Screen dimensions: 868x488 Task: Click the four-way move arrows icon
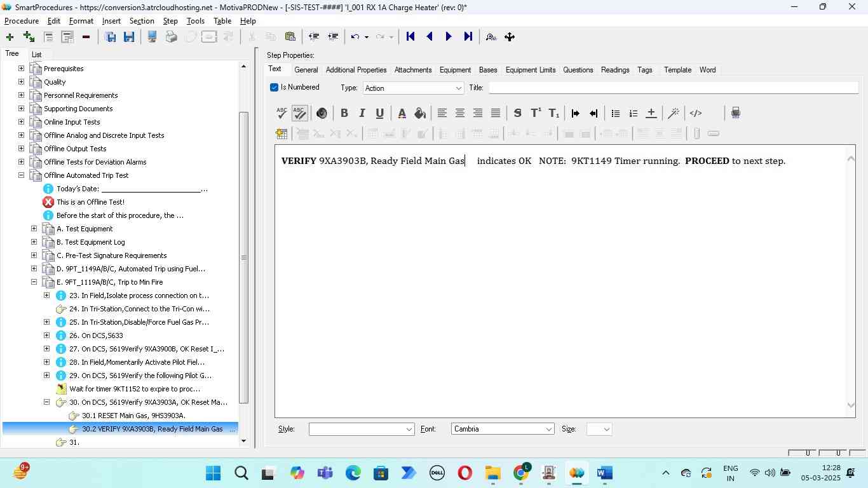(510, 37)
